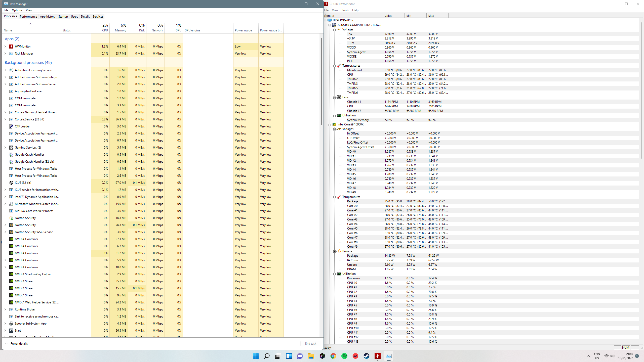The height and width of the screenshot is (362, 644).
Task: Open ENG US language switcher
Action: click(x=597, y=356)
